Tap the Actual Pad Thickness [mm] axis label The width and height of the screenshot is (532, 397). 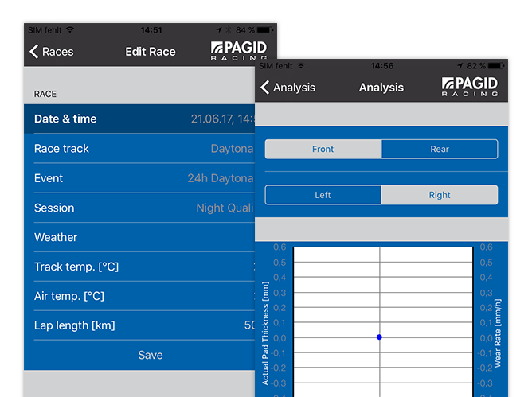pos(265,333)
